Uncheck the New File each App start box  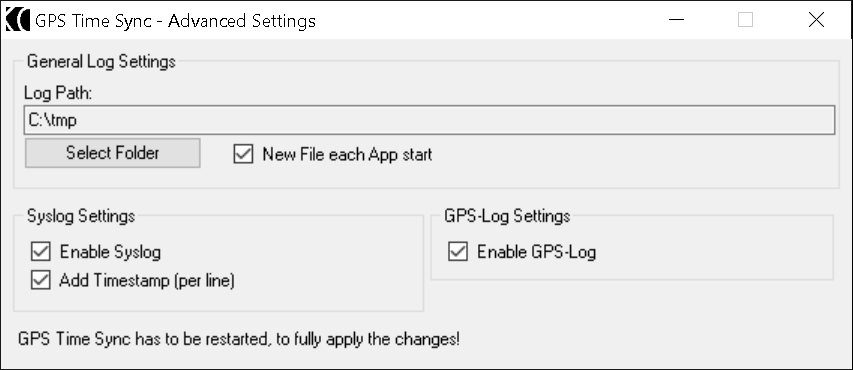[243, 154]
